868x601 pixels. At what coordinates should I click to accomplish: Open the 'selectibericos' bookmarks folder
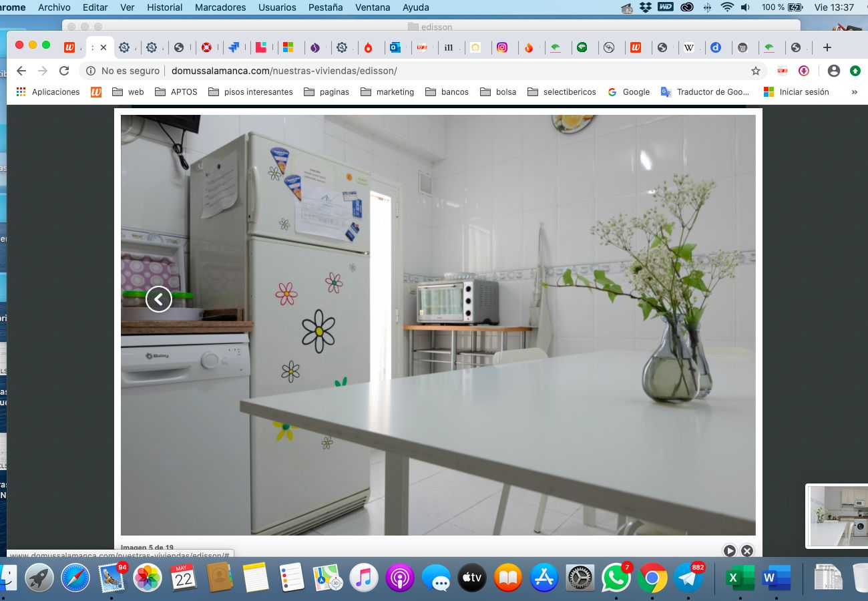click(562, 92)
